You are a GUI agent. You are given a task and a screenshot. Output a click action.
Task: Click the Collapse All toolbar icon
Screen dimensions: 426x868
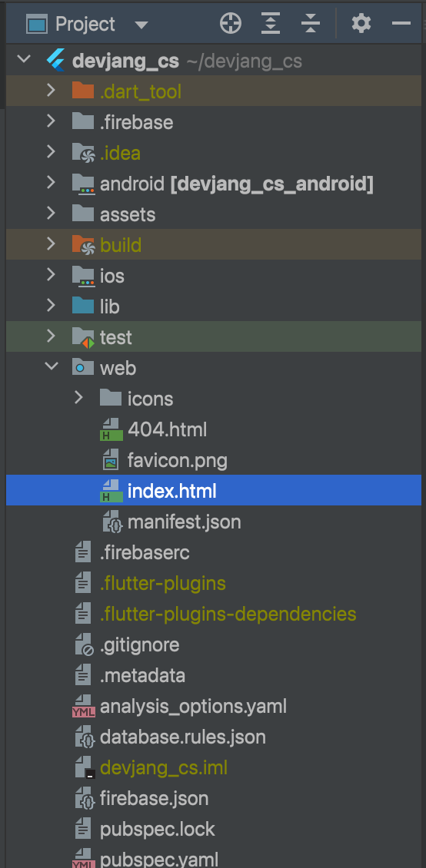[311, 23]
